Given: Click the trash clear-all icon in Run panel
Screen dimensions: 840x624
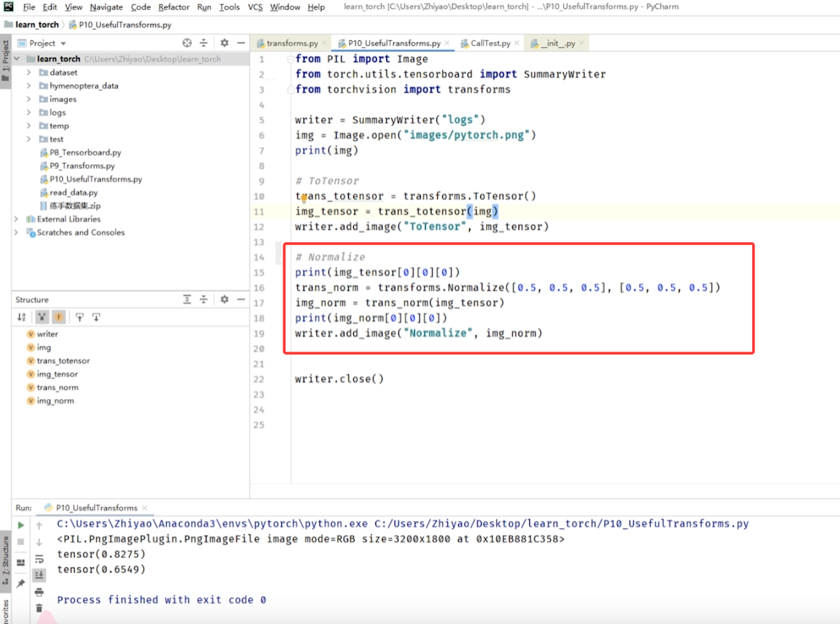Looking at the screenshot, I should (39, 608).
